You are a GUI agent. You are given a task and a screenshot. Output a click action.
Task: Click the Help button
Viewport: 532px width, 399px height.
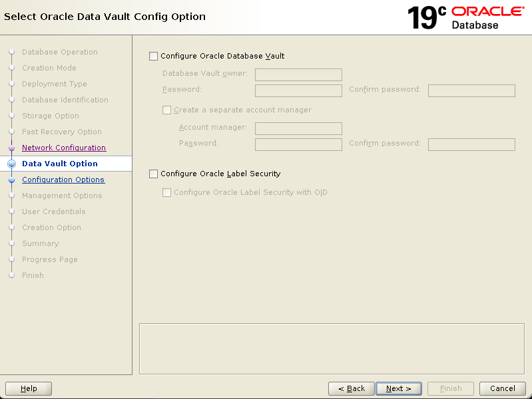point(29,388)
